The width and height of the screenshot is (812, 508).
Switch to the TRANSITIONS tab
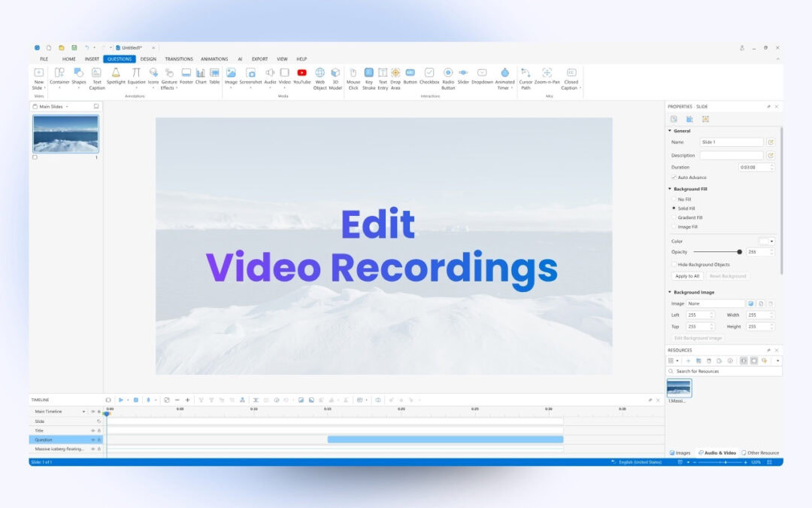(x=179, y=59)
